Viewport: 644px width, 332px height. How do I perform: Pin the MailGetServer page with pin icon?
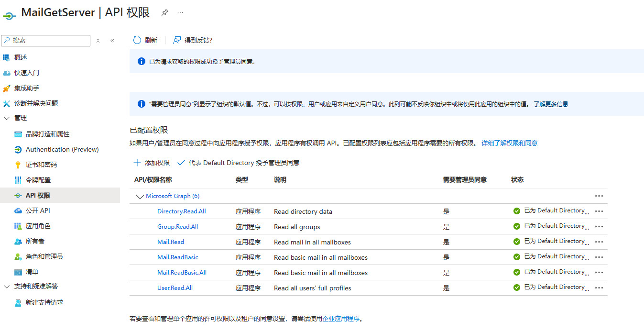coord(165,12)
